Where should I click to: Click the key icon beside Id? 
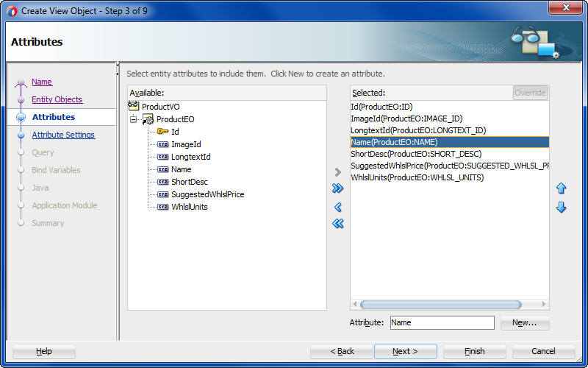pyautogui.click(x=162, y=132)
